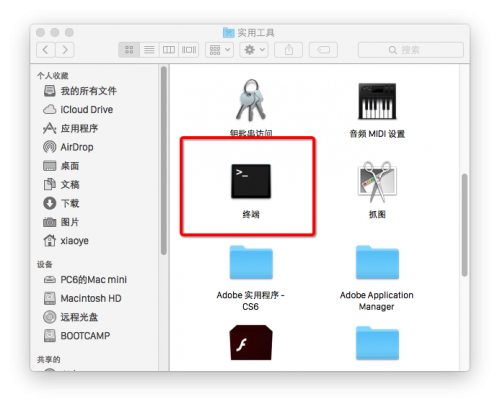Go forward with the forward arrow
The image size is (500, 407).
65,50
